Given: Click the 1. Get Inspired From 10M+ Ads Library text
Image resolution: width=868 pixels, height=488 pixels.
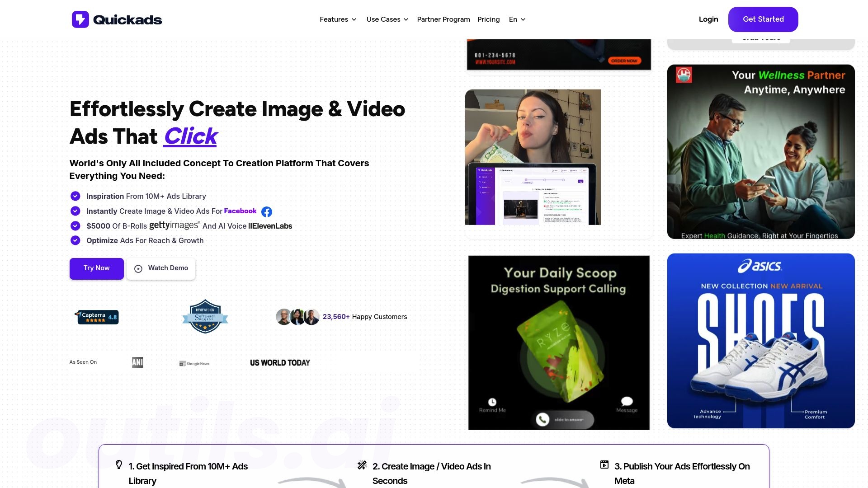Looking at the screenshot, I should point(188,474).
